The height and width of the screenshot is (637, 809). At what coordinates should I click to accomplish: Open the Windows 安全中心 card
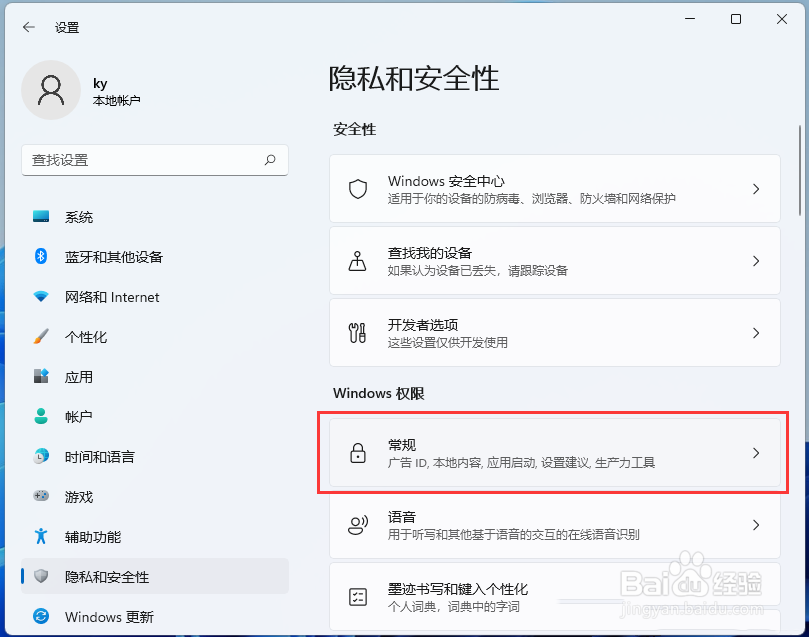(555, 189)
